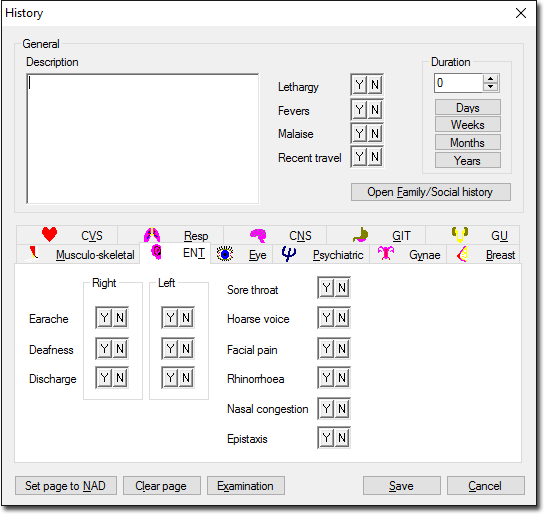This screenshot has width=544, height=514.
Task: Decrease Duration with down spinner arrow
Action: [490, 87]
